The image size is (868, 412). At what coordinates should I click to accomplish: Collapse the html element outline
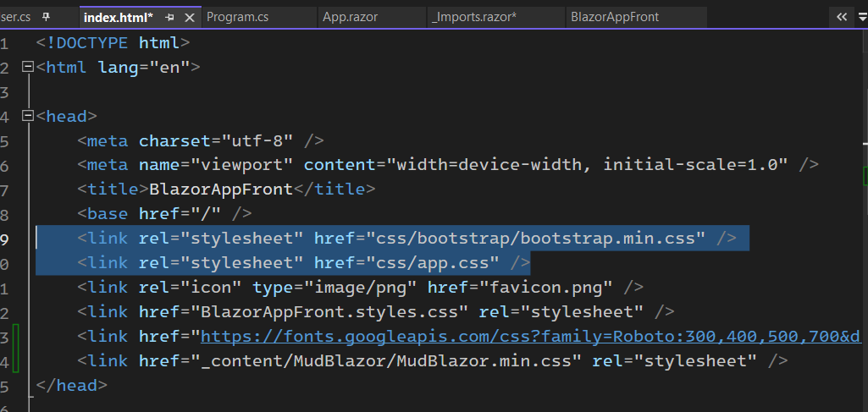tap(27, 68)
